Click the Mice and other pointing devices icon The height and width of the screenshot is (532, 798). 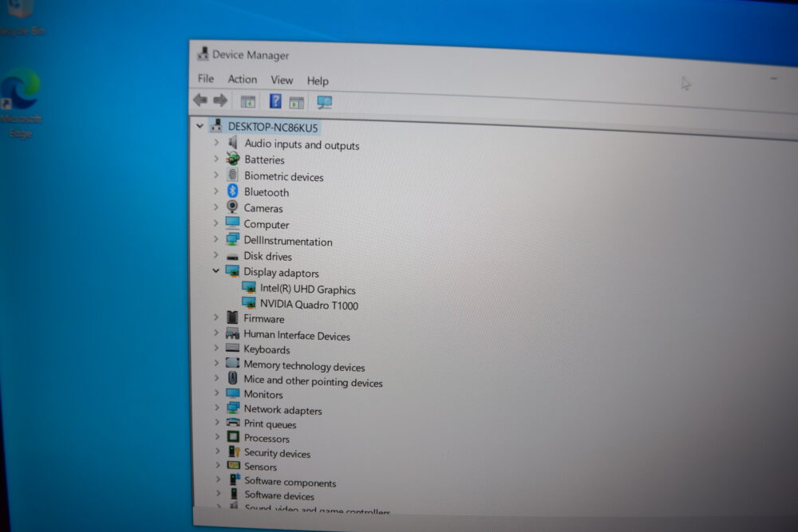pos(232,378)
